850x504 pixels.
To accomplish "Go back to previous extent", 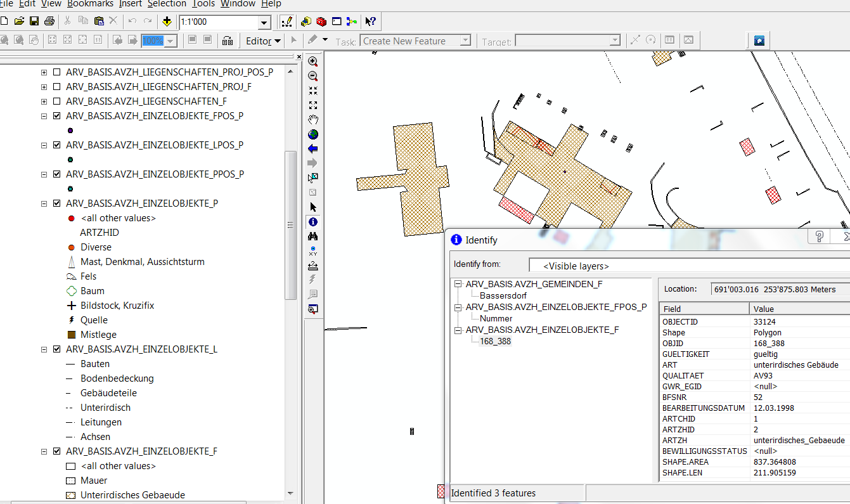I will (x=312, y=149).
